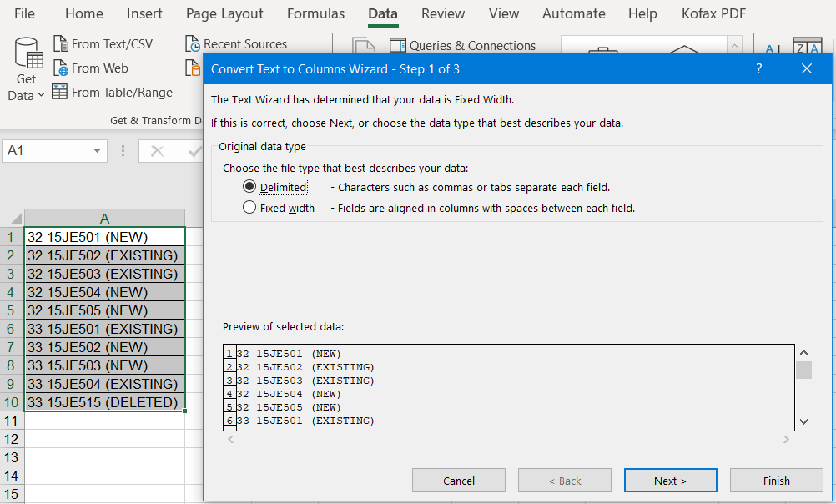The image size is (836, 504).
Task: Click the preview pane's down scroll arrow
Action: pos(804,422)
